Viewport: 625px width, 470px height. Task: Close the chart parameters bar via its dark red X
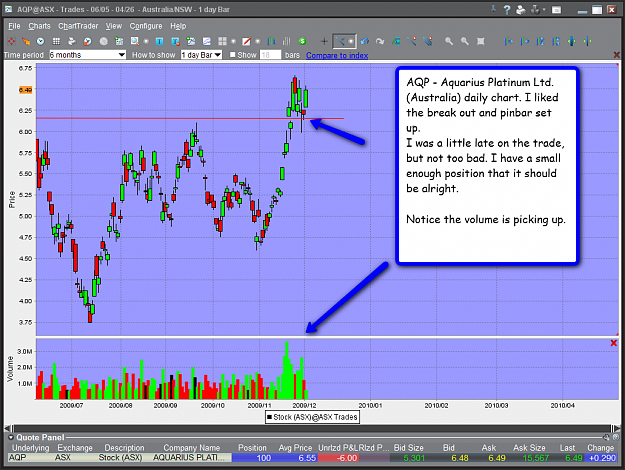pos(617,55)
